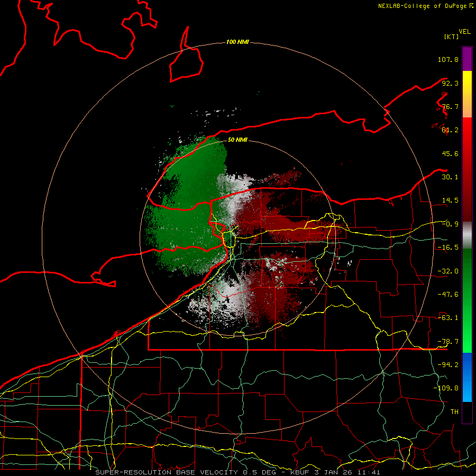The height and width of the screenshot is (476, 476).
Task: Click the 14.5 legend value
Action: (450, 200)
